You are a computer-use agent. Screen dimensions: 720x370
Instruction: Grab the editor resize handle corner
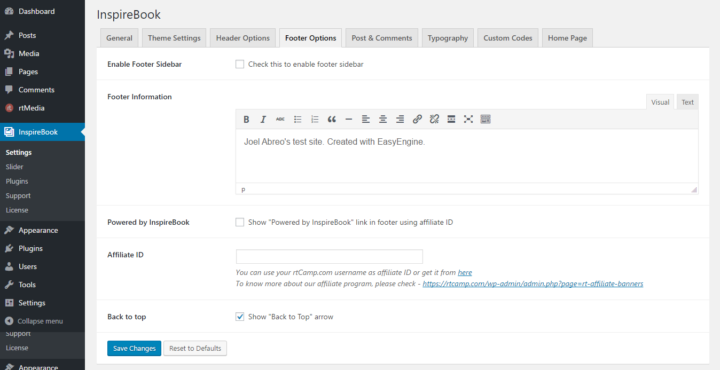(x=694, y=190)
